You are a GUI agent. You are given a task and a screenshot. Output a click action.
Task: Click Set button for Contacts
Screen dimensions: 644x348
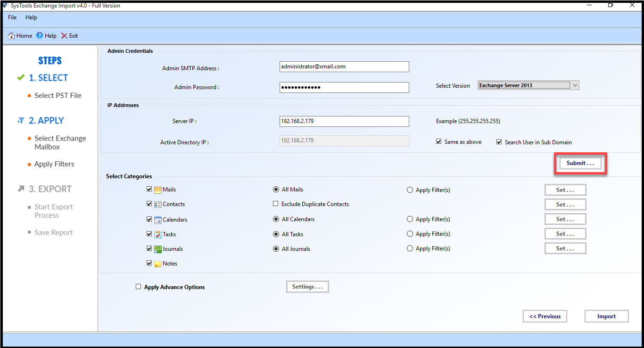click(x=565, y=205)
